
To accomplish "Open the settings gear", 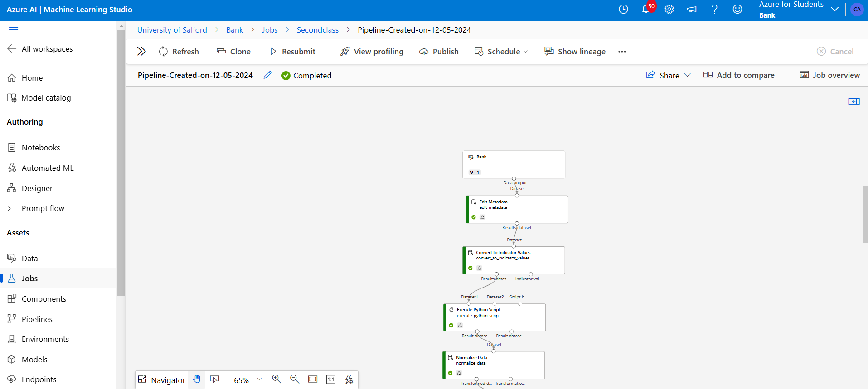I will point(669,9).
